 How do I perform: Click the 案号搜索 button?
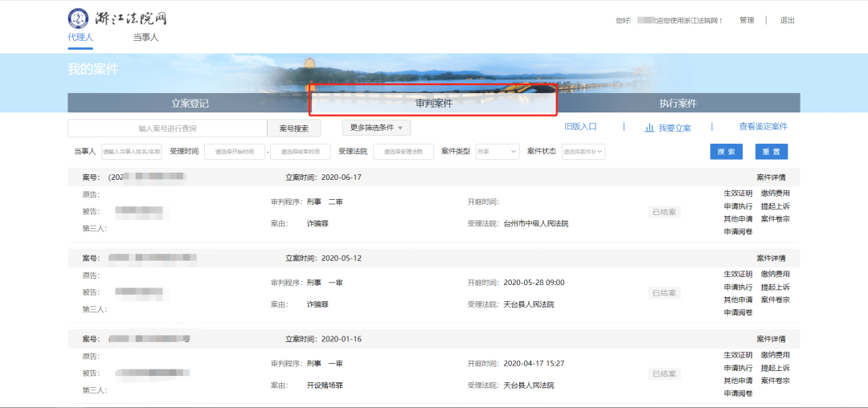(294, 129)
